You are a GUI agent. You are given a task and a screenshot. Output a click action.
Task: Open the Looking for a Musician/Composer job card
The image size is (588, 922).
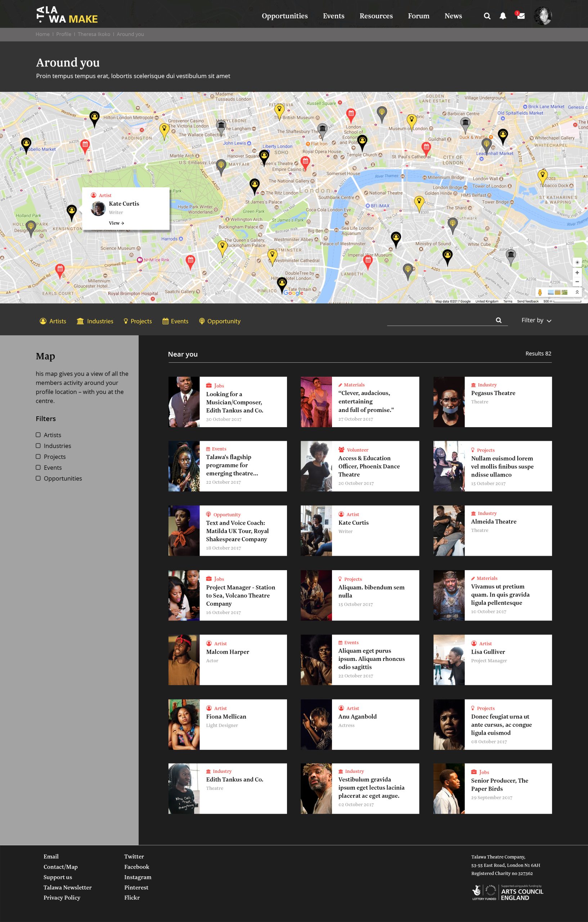228,402
